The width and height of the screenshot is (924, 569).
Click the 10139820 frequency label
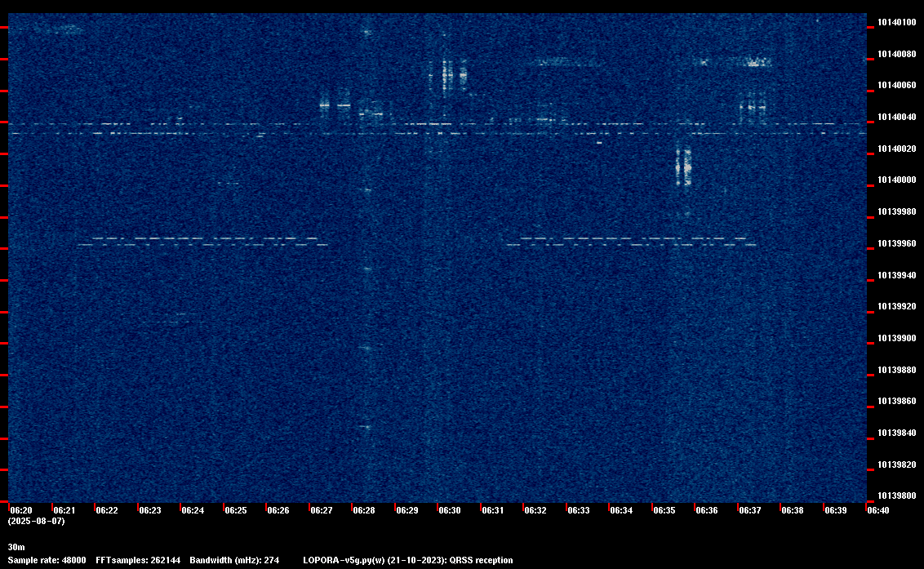[x=897, y=465]
